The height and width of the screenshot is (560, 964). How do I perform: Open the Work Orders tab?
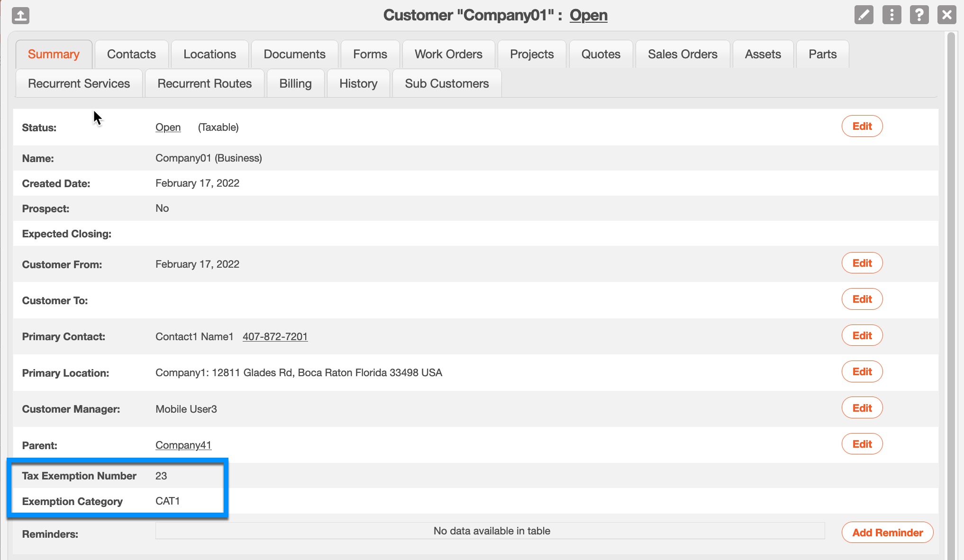448,54
